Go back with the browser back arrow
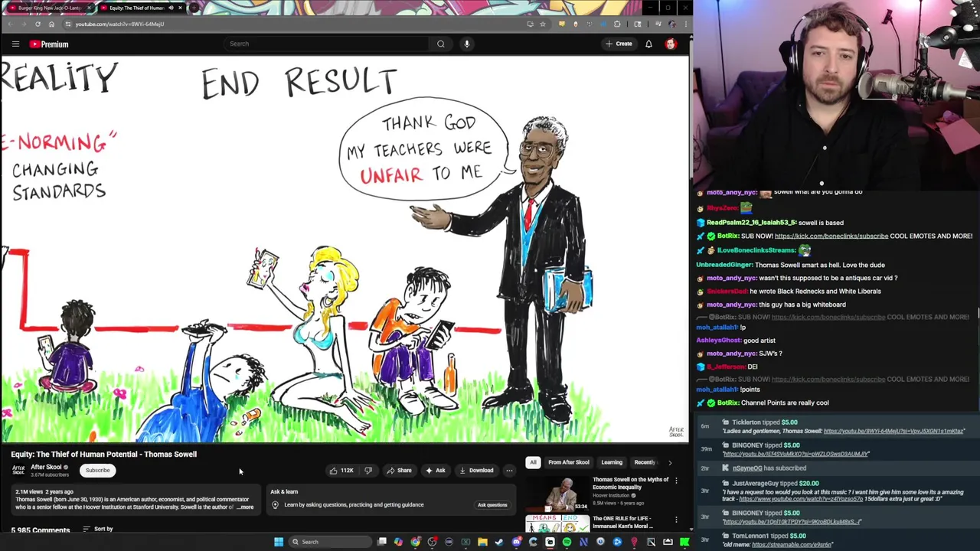 (x=10, y=24)
